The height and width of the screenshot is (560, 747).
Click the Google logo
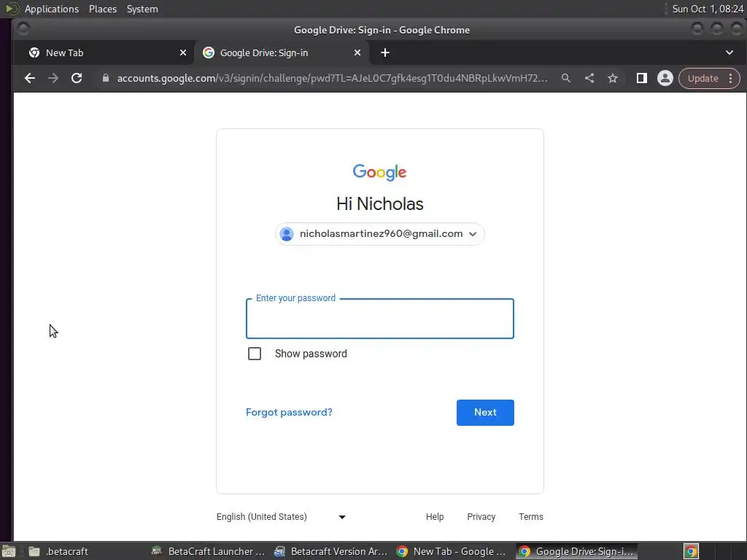point(379,172)
